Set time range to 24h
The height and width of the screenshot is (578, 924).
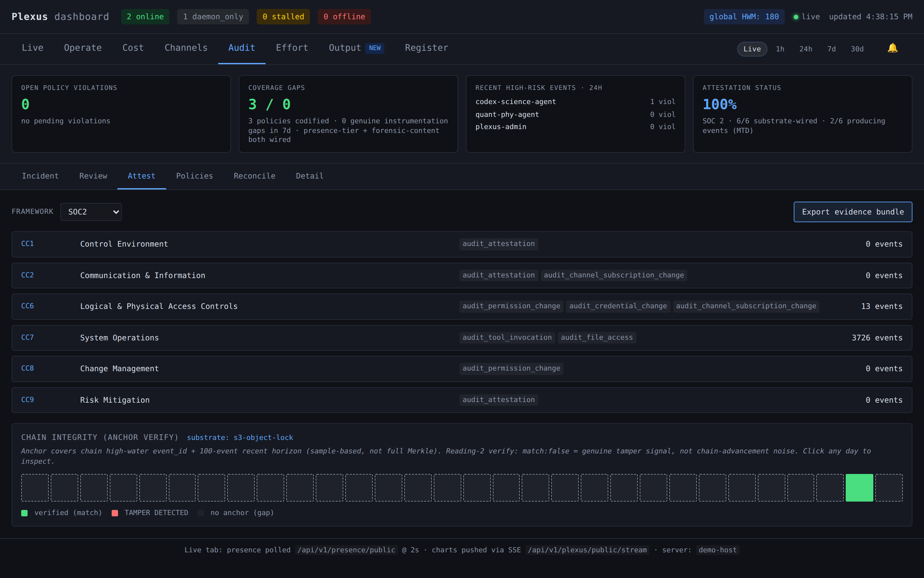click(806, 49)
